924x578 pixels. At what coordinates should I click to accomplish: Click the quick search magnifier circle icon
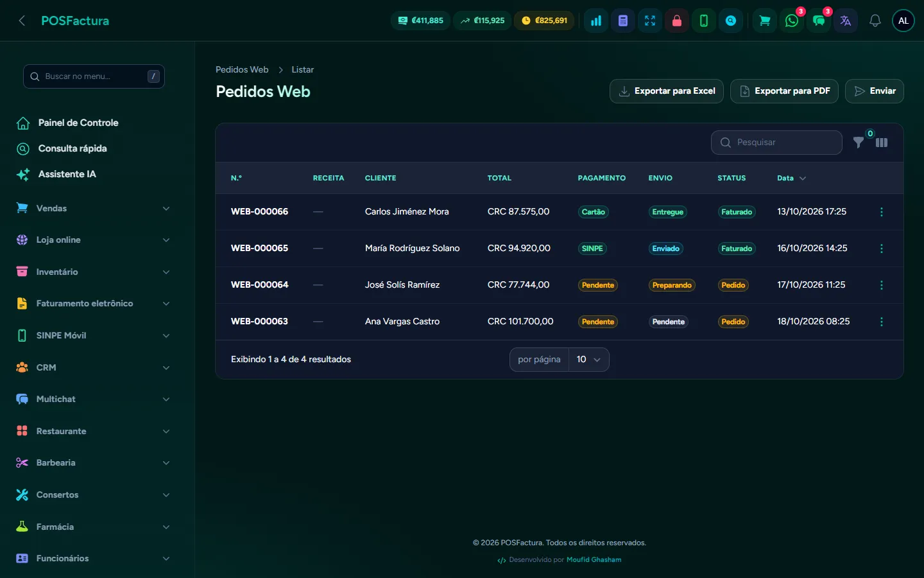pos(731,21)
